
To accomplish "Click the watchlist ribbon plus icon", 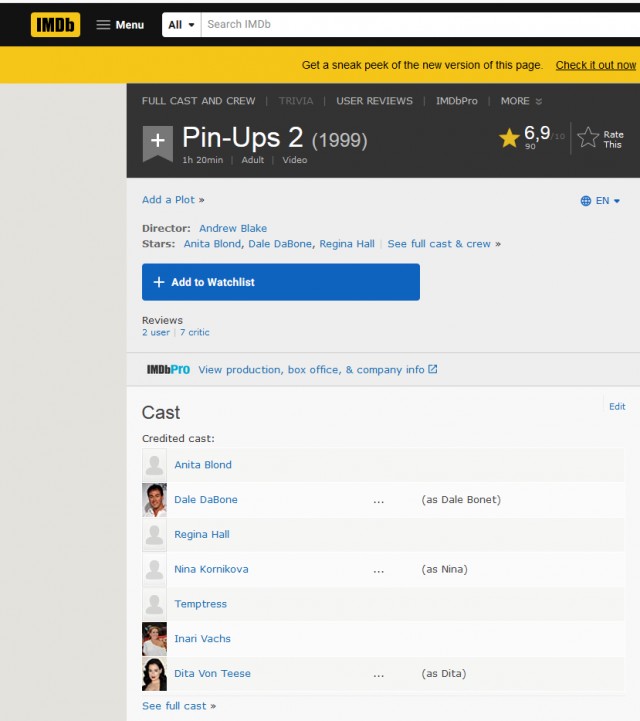I will tap(158, 143).
